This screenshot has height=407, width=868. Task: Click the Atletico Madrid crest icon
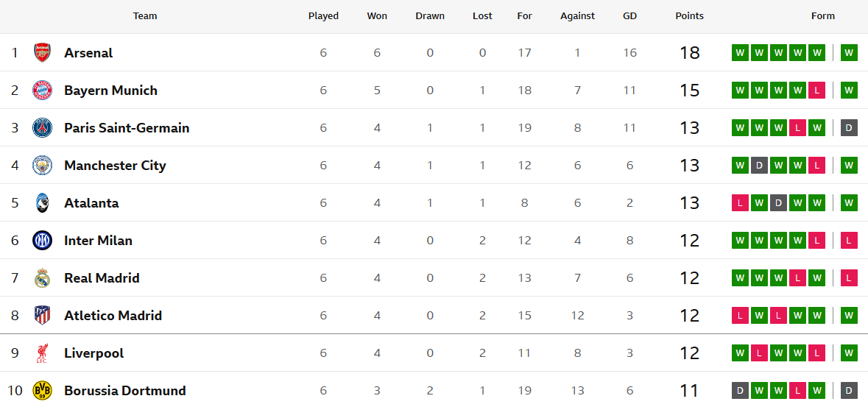pos(42,315)
